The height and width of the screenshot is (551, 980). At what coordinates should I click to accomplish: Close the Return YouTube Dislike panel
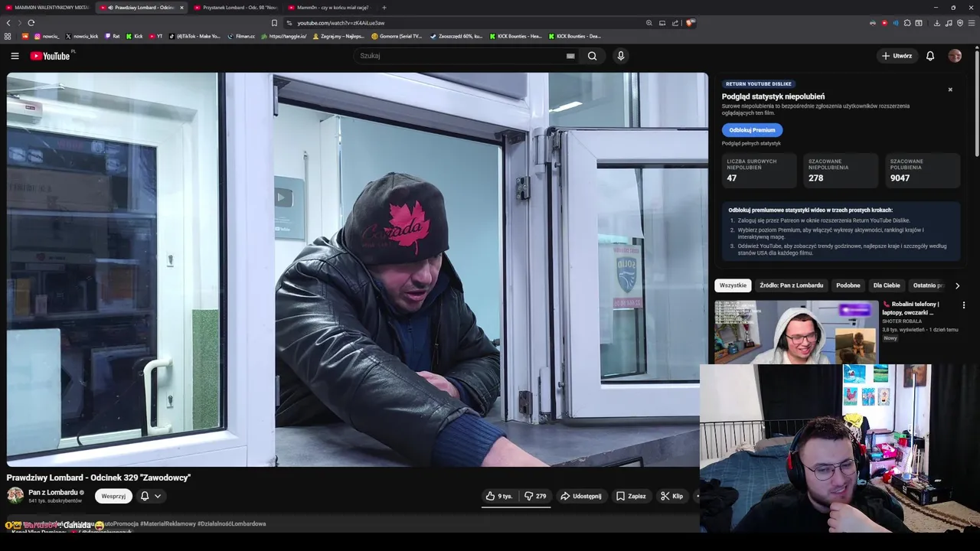coord(950,90)
